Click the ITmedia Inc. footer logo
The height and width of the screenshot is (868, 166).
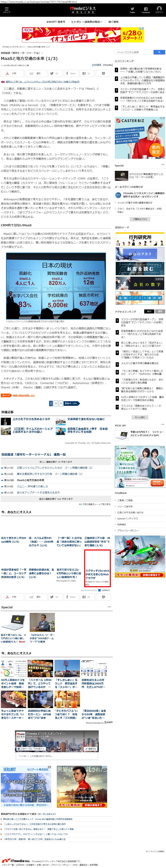(15, 860)
